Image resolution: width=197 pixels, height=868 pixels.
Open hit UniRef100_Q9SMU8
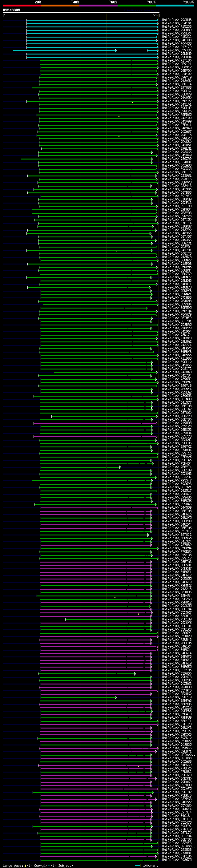coord(176,20)
